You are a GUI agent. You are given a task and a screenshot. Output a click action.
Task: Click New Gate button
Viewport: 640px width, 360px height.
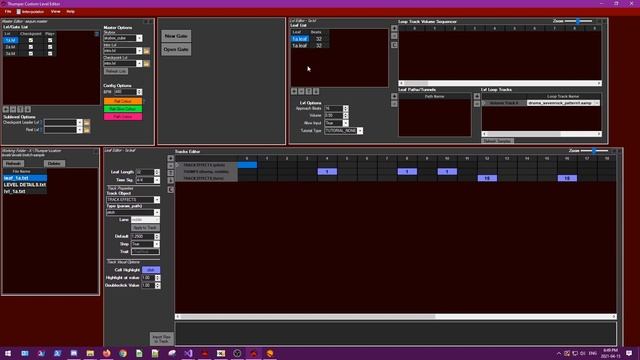176,36
